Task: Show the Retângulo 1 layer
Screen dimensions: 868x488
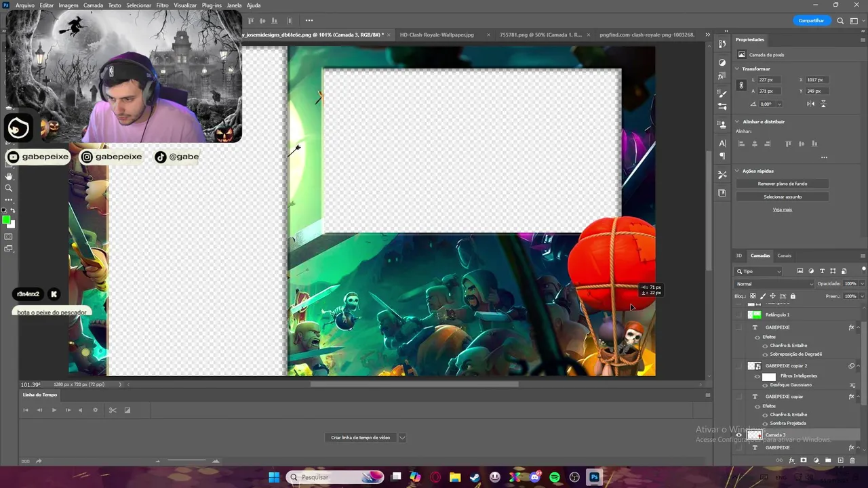Action: tap(739, 314)
